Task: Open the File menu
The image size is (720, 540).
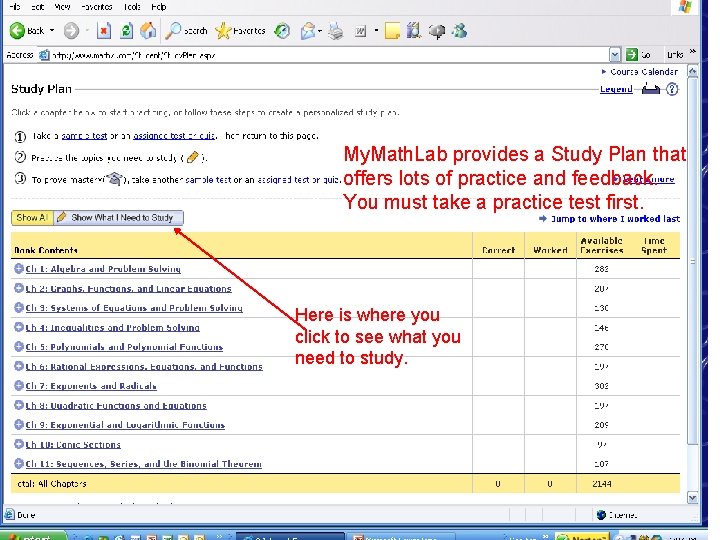Action: [15, 6]
